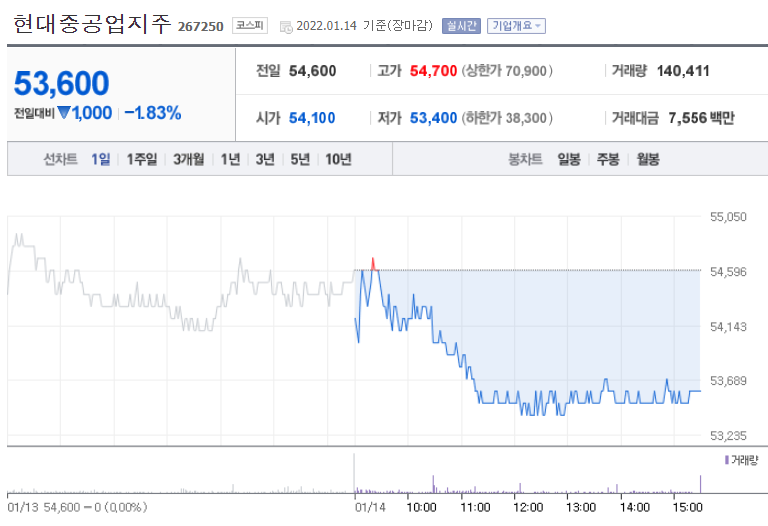This screenshot has width=768, height=526.
Task: Click the closing volume spike bar
Action: tap(700, 484)
